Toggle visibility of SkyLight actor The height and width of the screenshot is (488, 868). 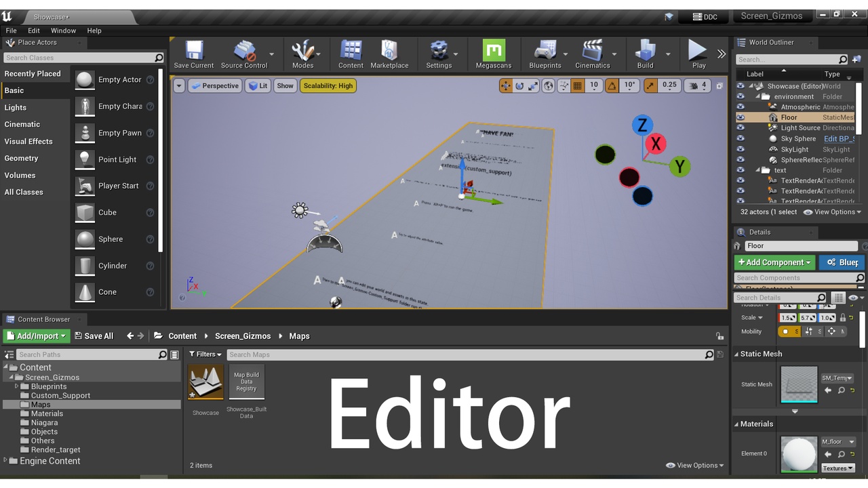click(741, 150)
